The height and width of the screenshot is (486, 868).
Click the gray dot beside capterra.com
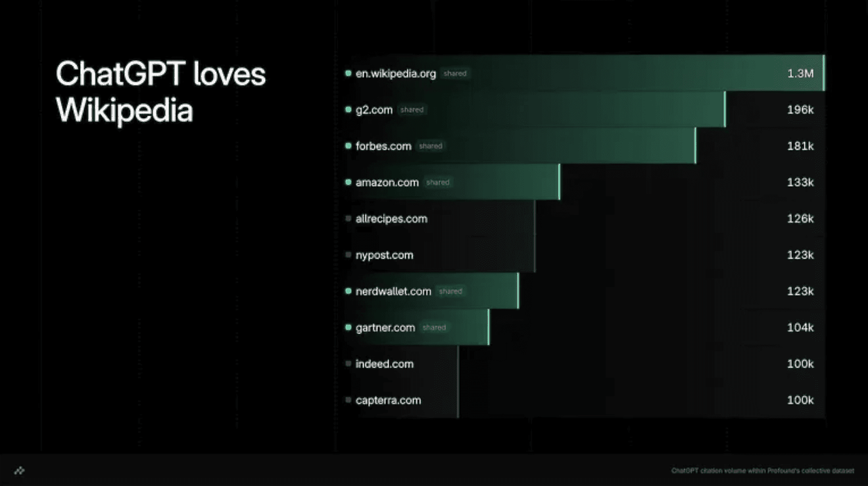coord(348,400)
